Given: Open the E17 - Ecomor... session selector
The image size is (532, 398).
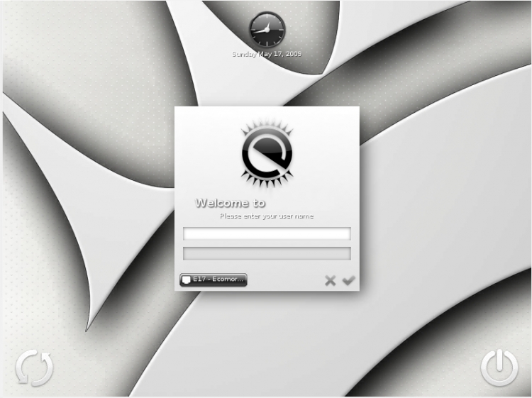Looking at the screenshot, I should [214, 280].
